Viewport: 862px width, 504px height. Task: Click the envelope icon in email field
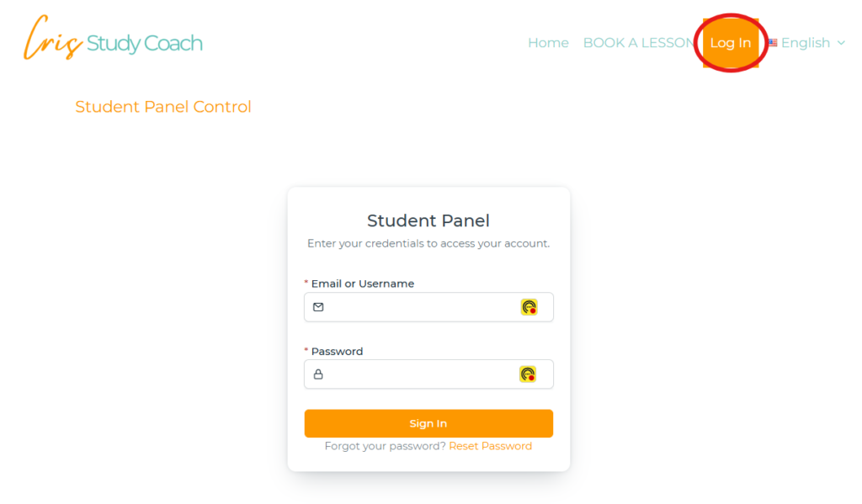pyautogui.click(x=318, y=307)
